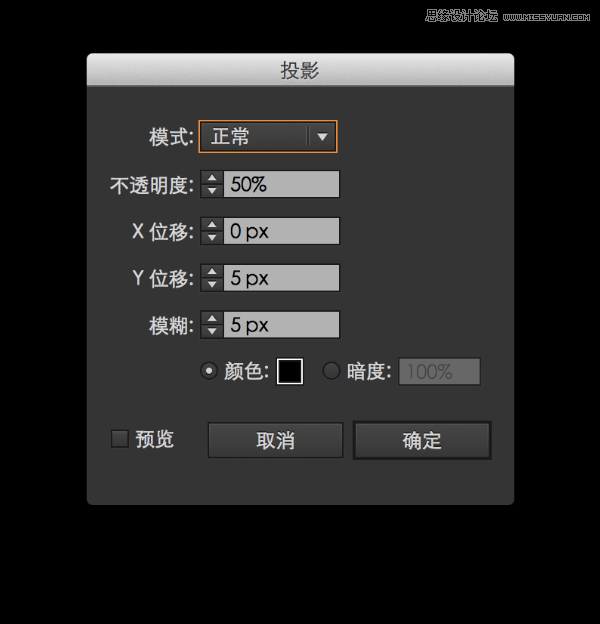This screenshot has width=600, height=624.
Task: Decrease 模糊 value with the down arrow
Action: [212, 331]
